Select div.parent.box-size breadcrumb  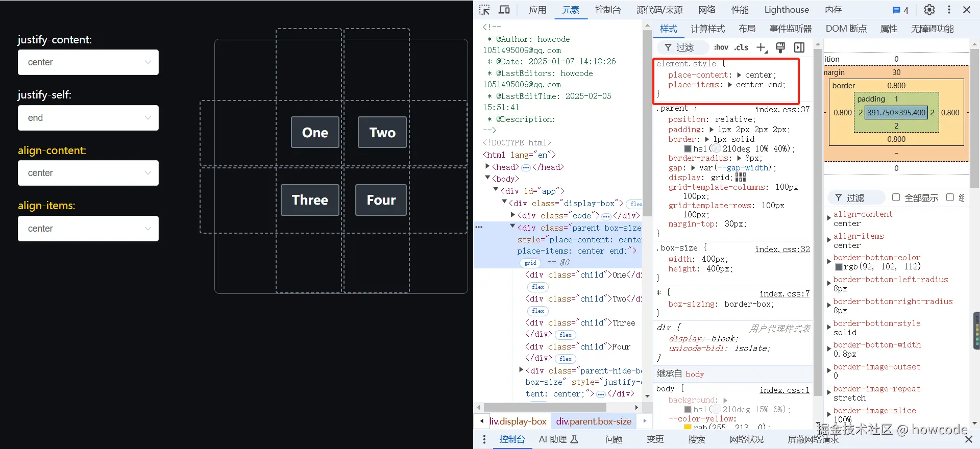[594, 421]
